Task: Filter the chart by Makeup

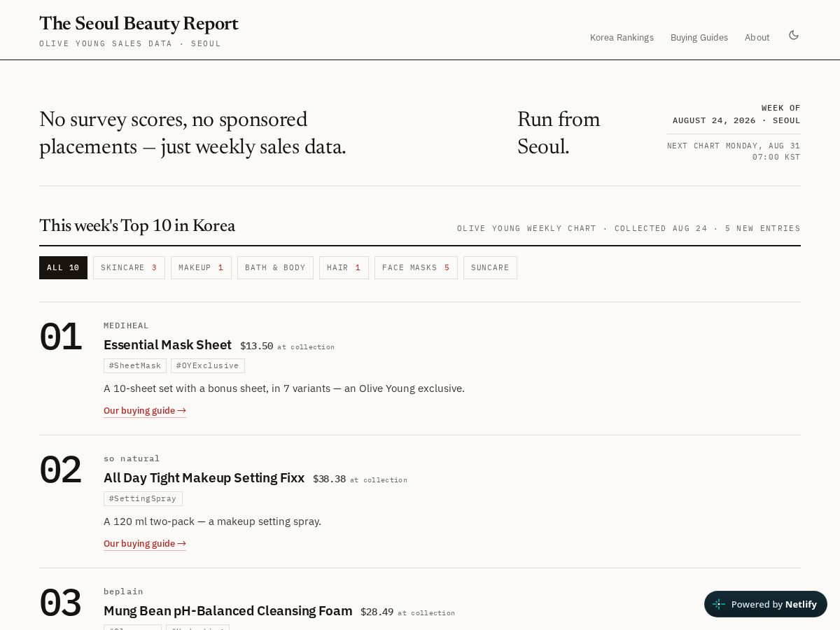Action: 201,267
